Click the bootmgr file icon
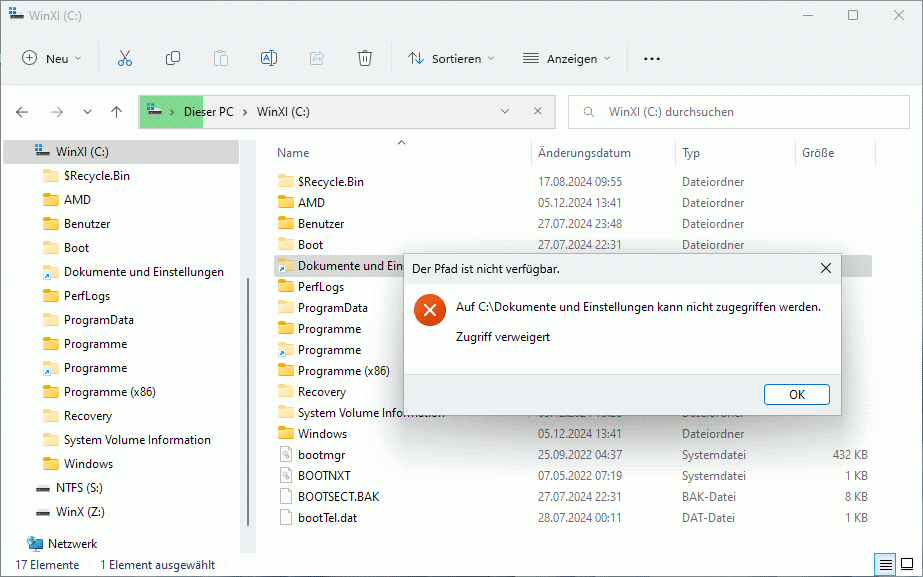Image resolution: width=923 pixels, height=577 pixels. (x=285, y=455)
